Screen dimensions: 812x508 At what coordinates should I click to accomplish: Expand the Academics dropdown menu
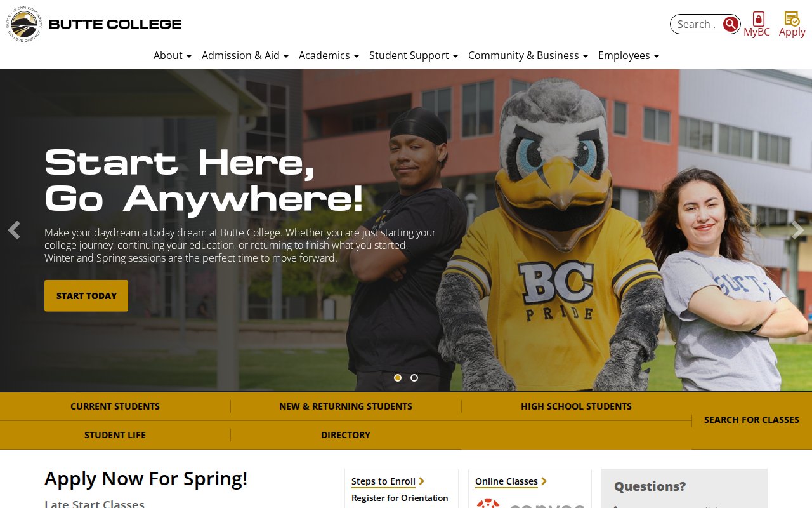329,55
